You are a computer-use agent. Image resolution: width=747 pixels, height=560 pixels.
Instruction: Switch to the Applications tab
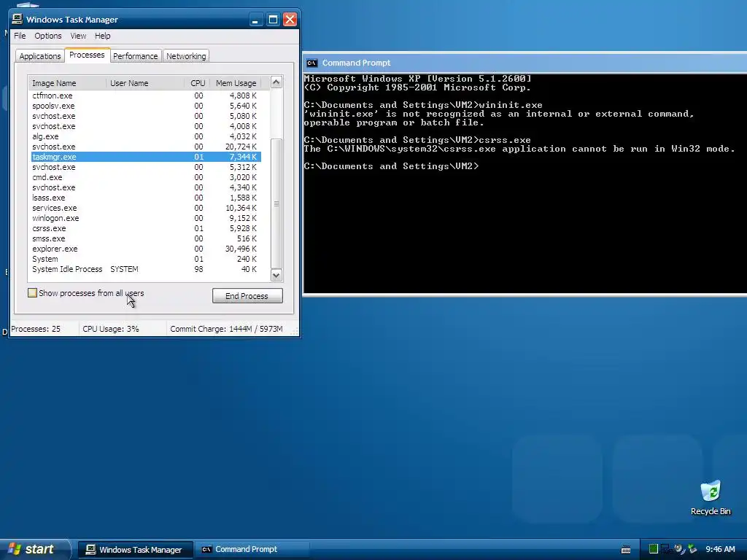pos(40,56)
